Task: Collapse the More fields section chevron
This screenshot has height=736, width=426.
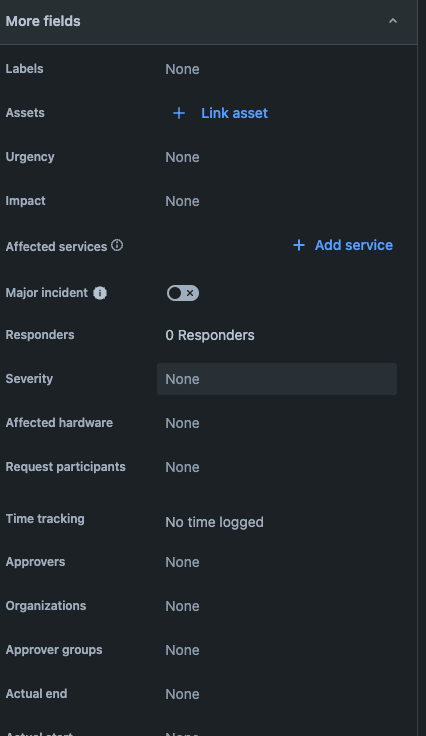Action: click(x=393, y=21)
